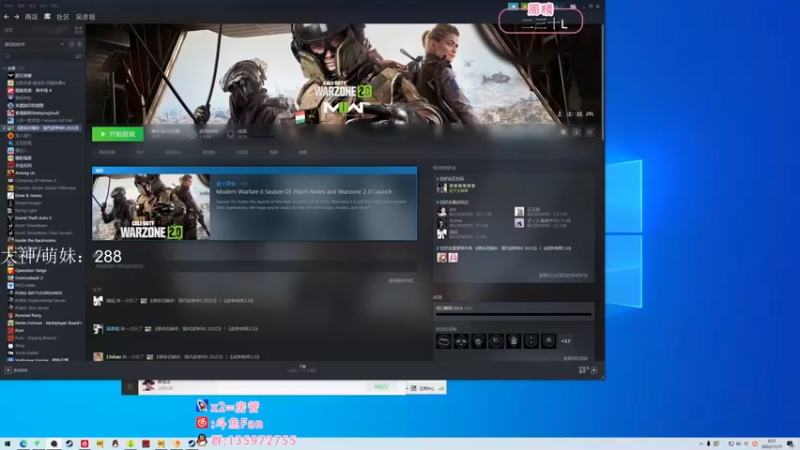Click the taskbar clock and date
Screen dimensions: 800x450
pyautogui.click(x=771, y=444)
